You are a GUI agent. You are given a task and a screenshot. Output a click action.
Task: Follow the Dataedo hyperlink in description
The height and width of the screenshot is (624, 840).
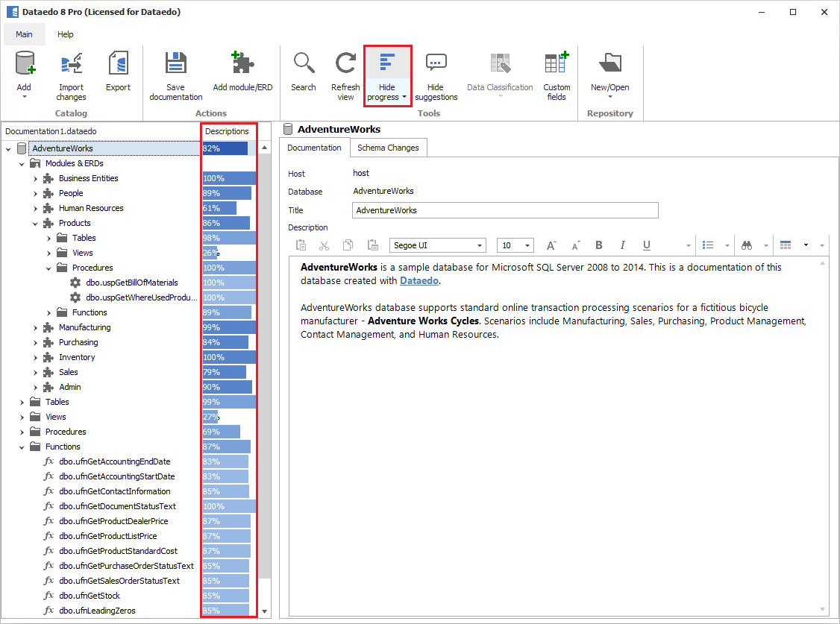(x=419, y=280)
